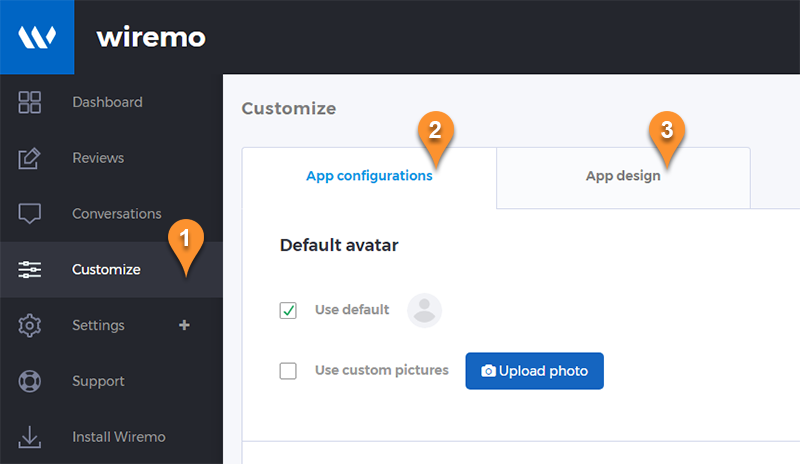The image size is (800, 464).
Task: Click the default avatar image
Action: coord(424,310)
